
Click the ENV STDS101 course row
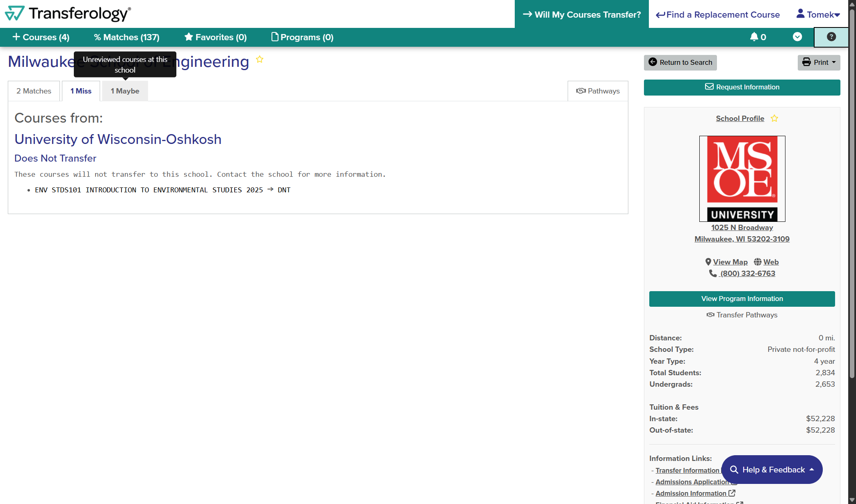162,190
